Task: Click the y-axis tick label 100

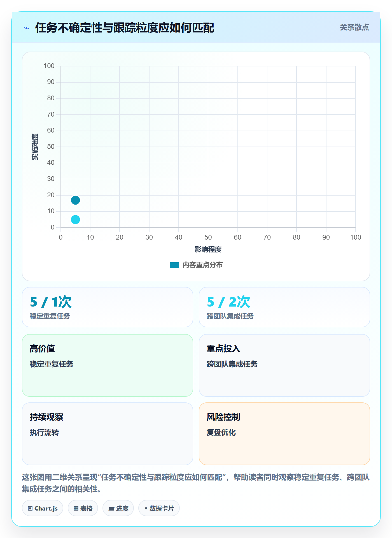Action: [x=49, y=66]
